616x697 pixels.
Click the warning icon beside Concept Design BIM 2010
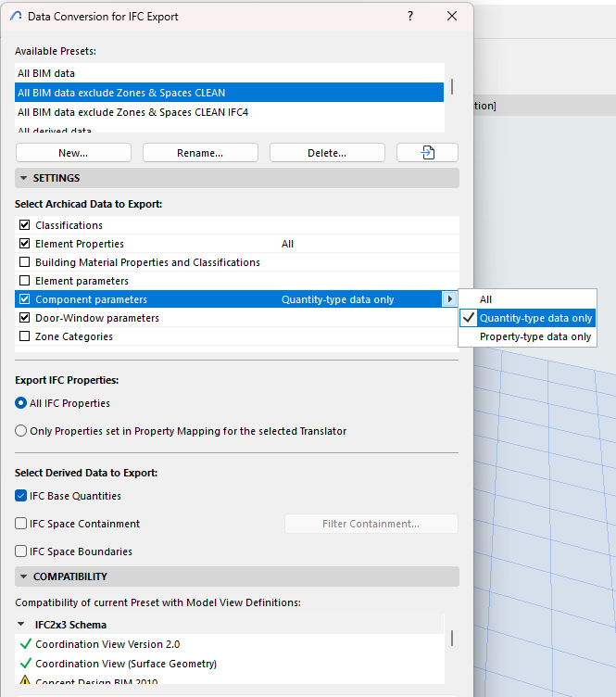coord(25,683)
